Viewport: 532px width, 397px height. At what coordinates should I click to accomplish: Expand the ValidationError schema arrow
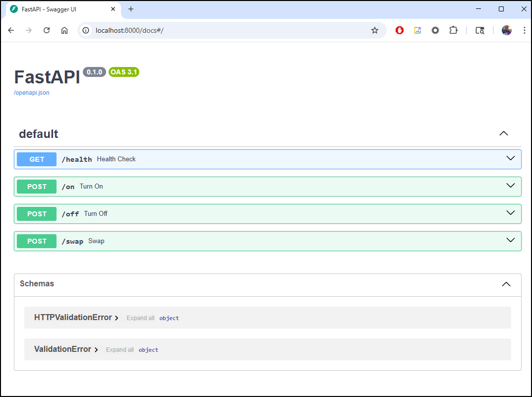tap(96, 350)
